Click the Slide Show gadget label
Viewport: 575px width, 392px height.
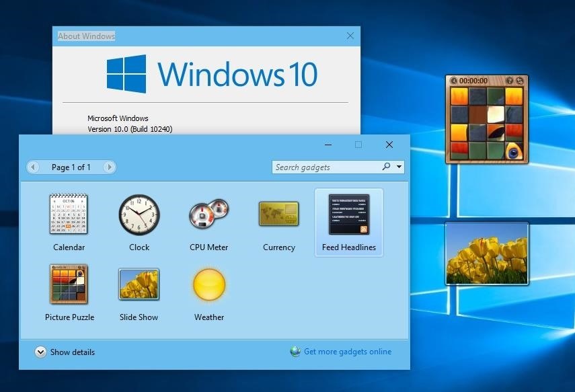[139, 317]
